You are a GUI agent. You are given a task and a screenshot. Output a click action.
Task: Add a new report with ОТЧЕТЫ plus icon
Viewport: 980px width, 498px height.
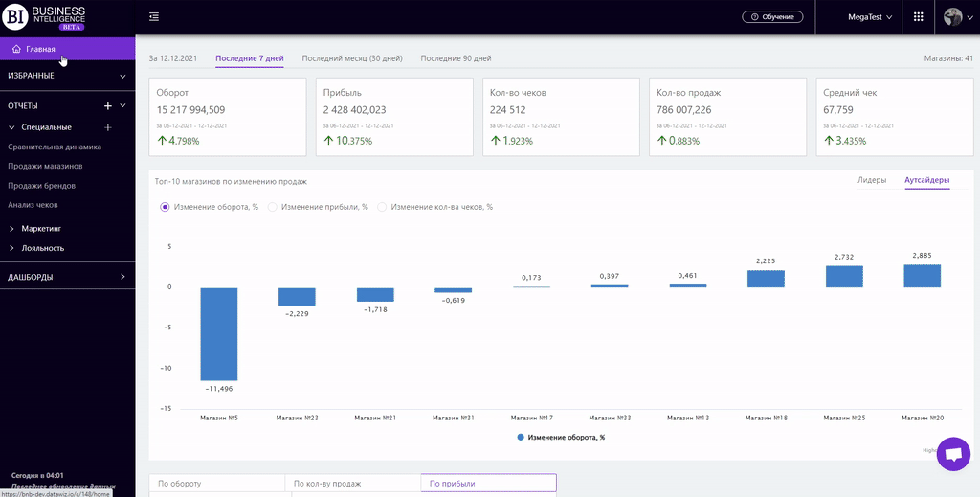(108, 106)
